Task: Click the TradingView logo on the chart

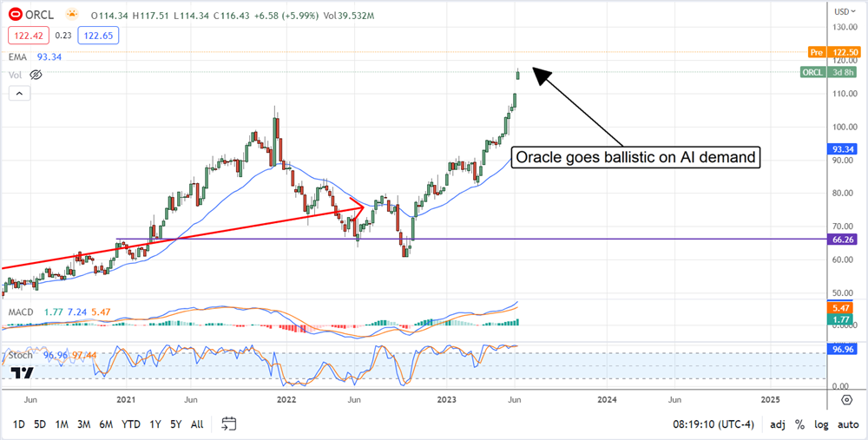Action: (x=23, y=372)
